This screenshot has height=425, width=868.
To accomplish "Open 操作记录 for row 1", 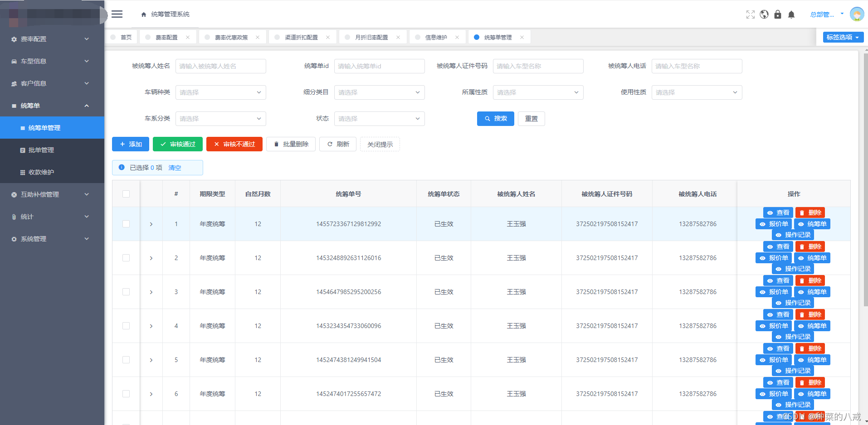I will coord(793,235).
